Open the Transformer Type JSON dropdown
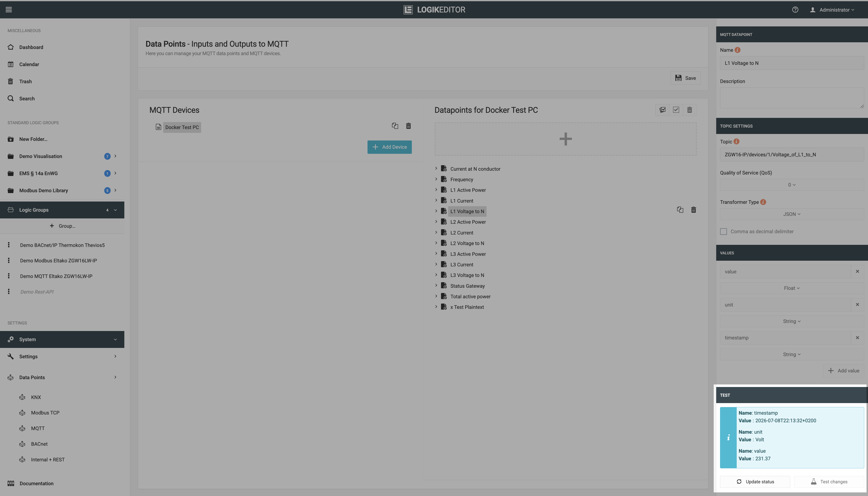 pos(791,214)
